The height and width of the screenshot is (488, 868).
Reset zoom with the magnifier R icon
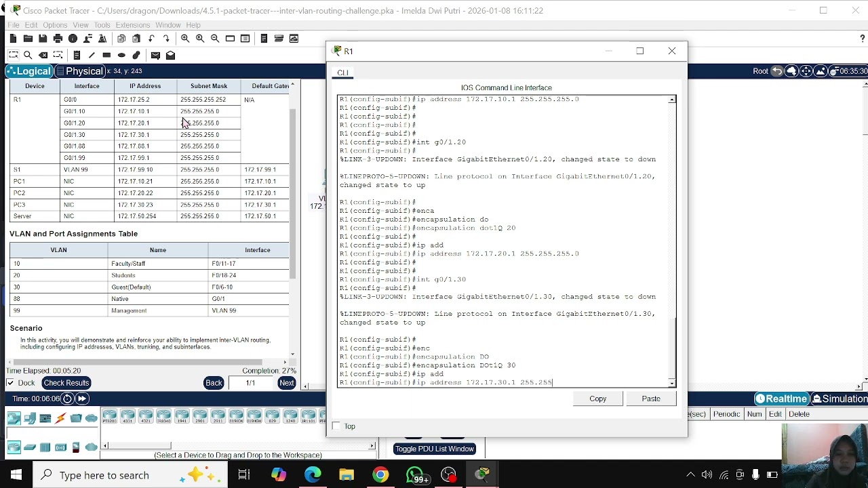200,39
